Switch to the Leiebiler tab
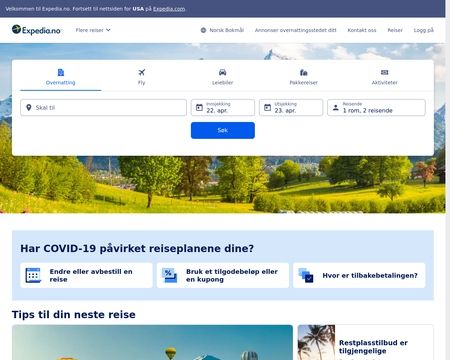The width and height of the screenshot is (450, 360). point(223,77)
